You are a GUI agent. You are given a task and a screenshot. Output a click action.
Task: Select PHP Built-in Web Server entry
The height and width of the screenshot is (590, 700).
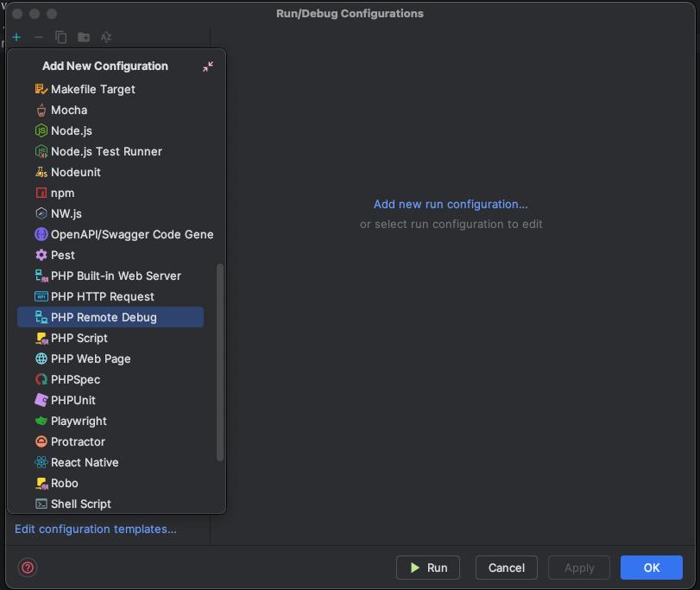110,276
